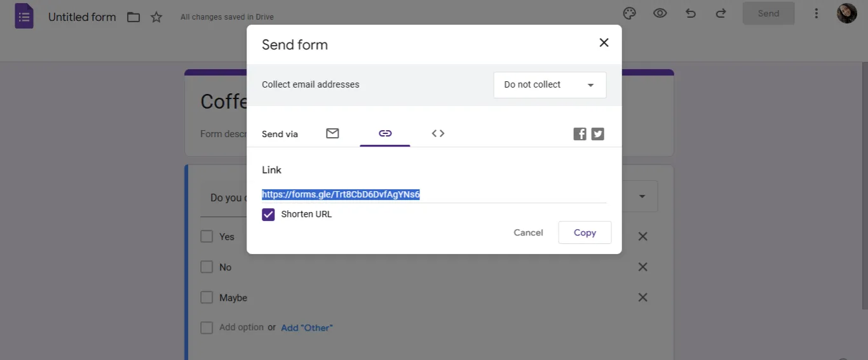This screenshot has width=868, height=360.
Task: Click the No option text
Action: pyautogui.click(x=226, y=267)
